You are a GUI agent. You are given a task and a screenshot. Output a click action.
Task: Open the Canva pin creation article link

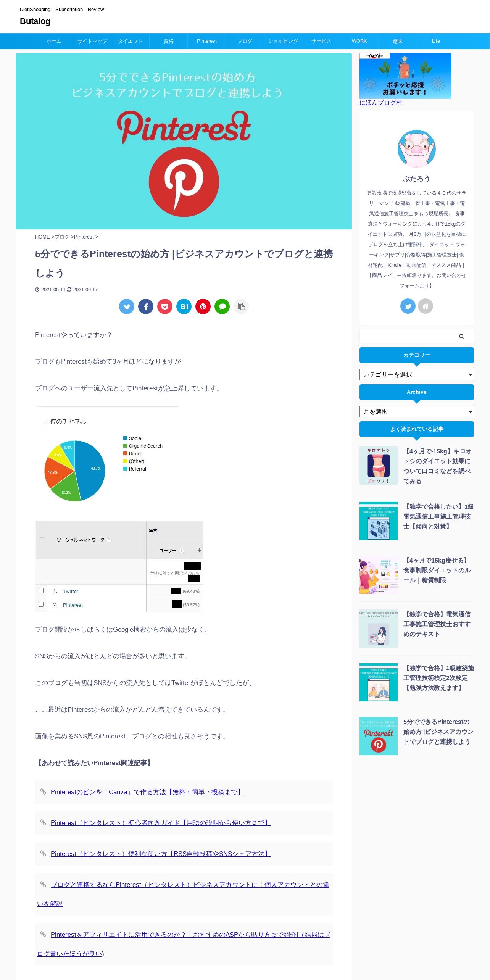pos(147,792)
